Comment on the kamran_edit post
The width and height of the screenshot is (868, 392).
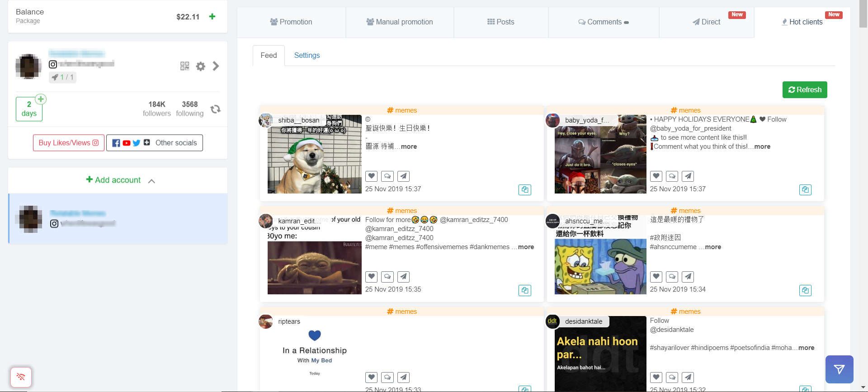[387, 276]
